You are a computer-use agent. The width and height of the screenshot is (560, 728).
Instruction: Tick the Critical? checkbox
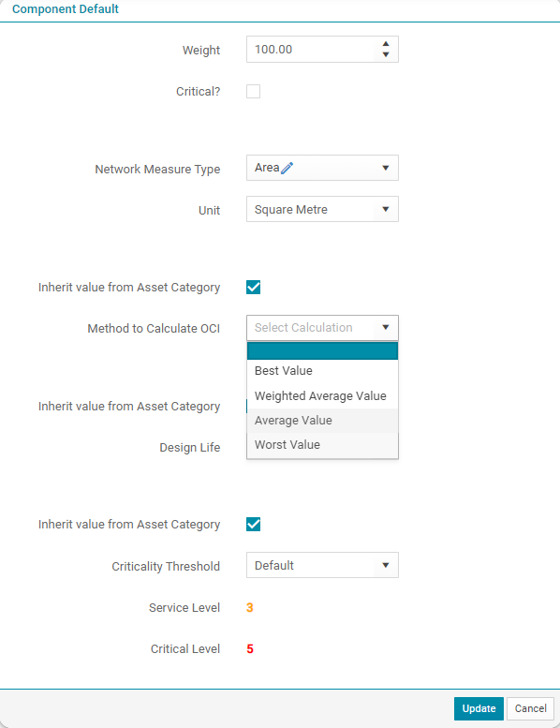[x=254, y=91]
